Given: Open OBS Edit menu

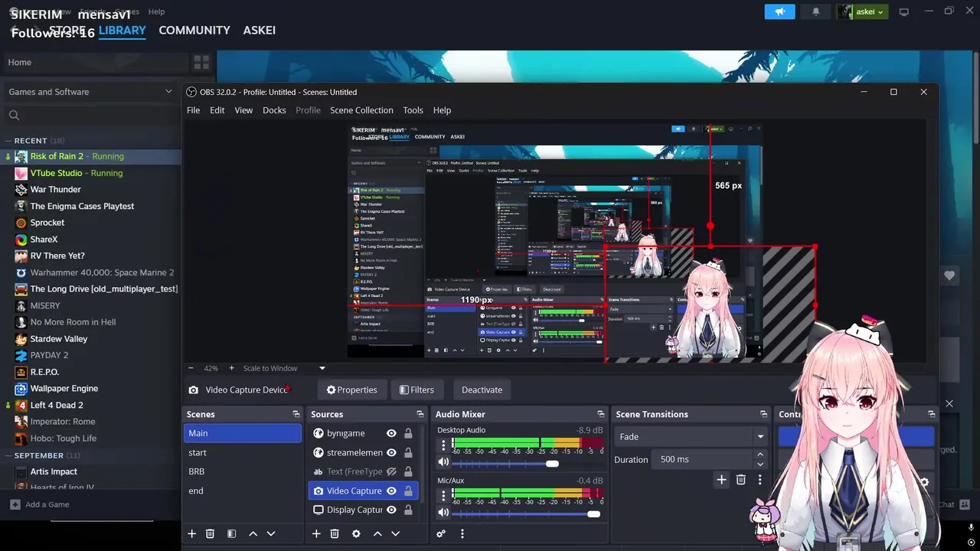Looking at the screenshot, I should (217, 110).
